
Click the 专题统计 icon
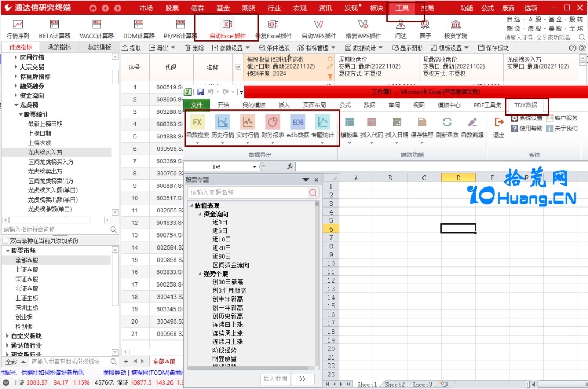pyautogui.click(x=322, y=122)
